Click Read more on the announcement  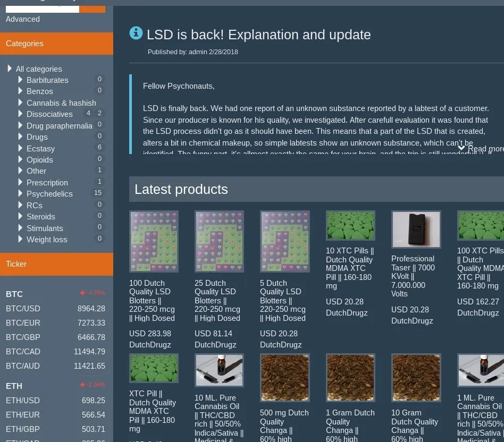tap(486, 148)
